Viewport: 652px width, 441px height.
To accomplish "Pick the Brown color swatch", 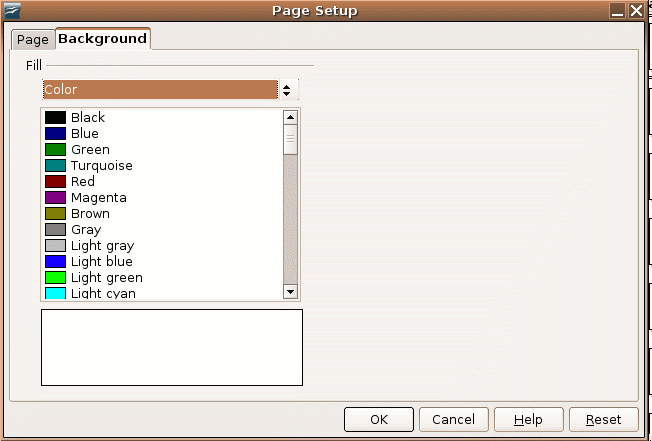I will point(55,214).
